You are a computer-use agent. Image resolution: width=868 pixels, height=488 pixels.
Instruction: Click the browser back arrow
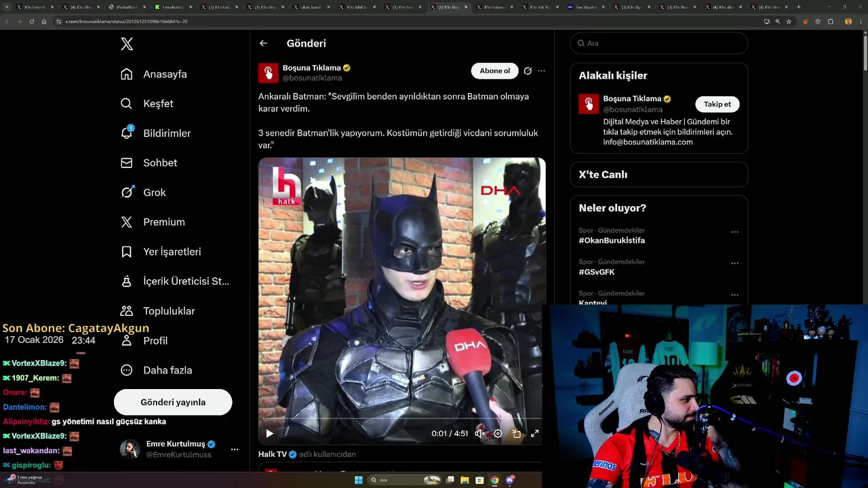click(x=7, y=22)
